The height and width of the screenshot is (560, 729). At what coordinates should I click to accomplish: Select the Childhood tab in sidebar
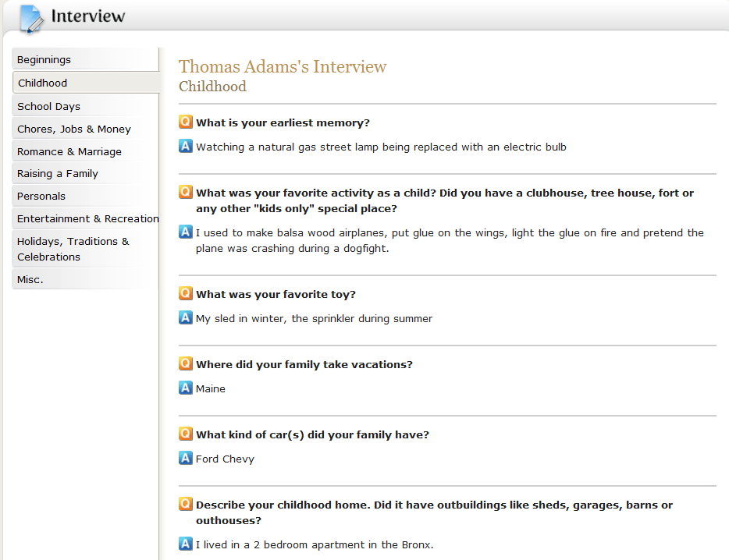[43, 83]
